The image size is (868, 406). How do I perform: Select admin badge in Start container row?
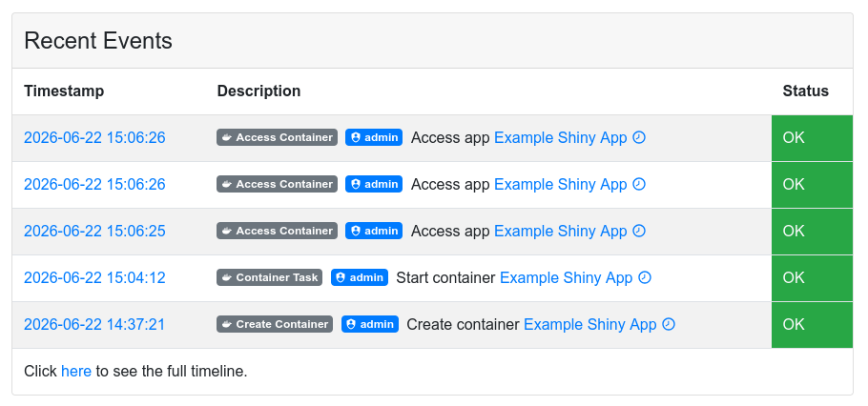pos(360,277)
